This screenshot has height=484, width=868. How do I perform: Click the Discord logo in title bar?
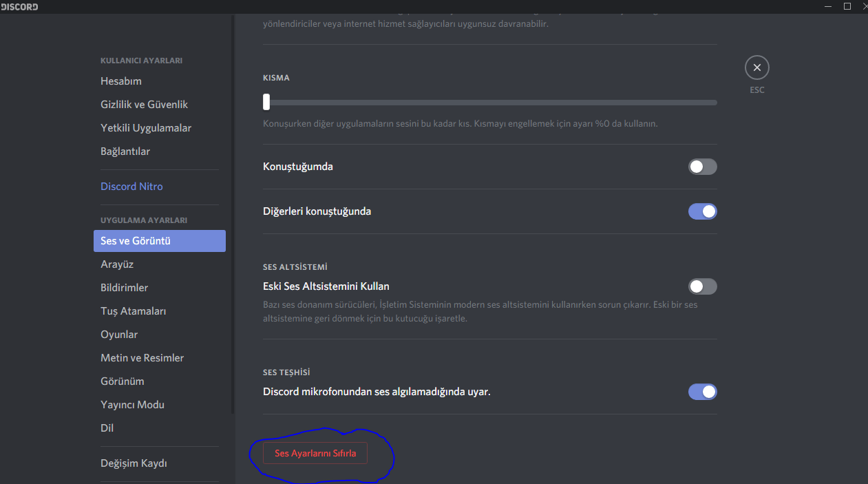point(19,7)
